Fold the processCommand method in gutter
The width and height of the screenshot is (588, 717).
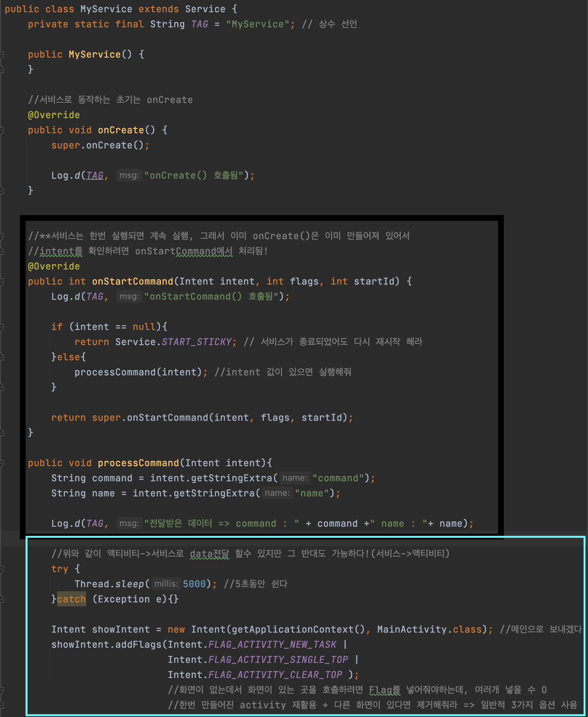pyautogui.click(x=2, y=463)
